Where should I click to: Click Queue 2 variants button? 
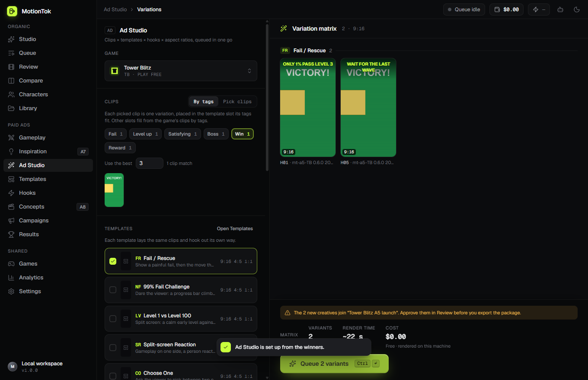334,364
